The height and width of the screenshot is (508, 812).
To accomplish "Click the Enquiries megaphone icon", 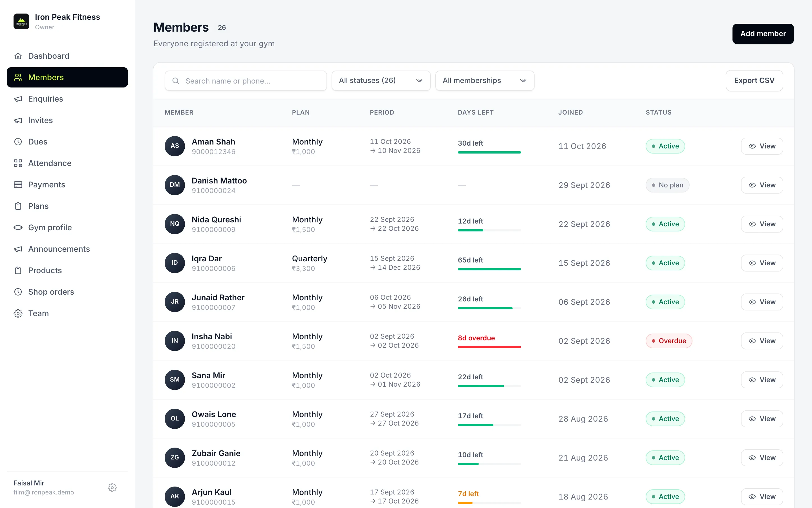I will tap(18, 99).
